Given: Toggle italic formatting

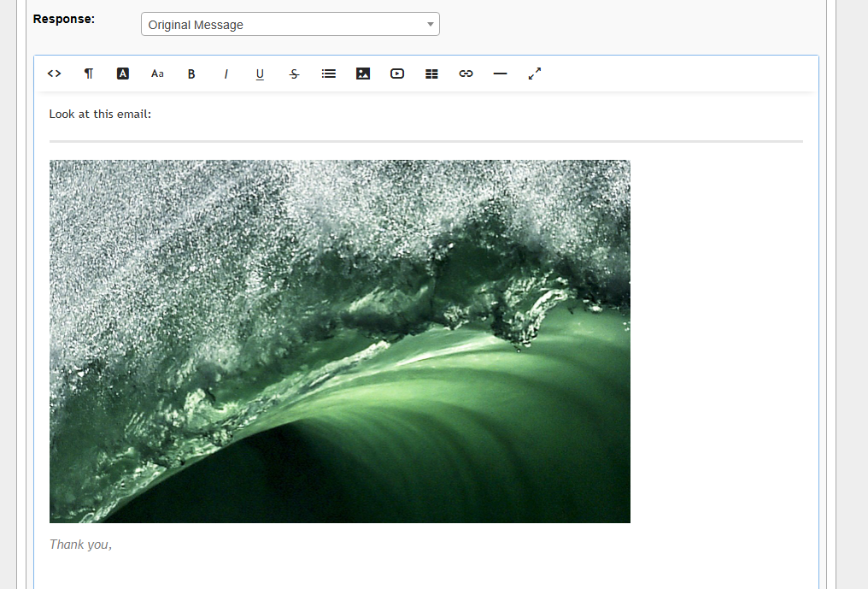Looking at the screenshot, I should tap(226, 74).
